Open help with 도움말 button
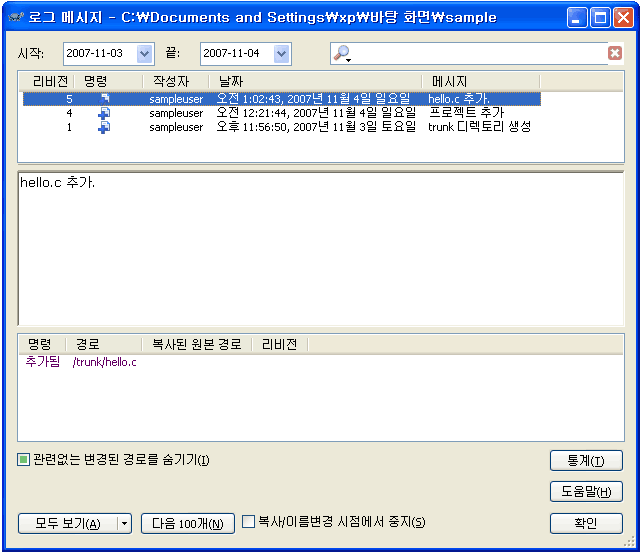This screenshot has height=553, width=641. click(586, 491)
